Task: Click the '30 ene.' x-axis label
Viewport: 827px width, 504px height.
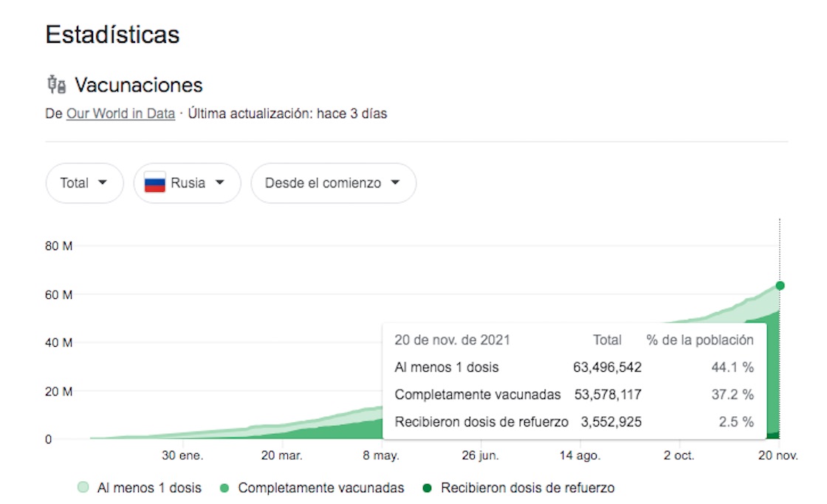Action: tap(182, 456)
